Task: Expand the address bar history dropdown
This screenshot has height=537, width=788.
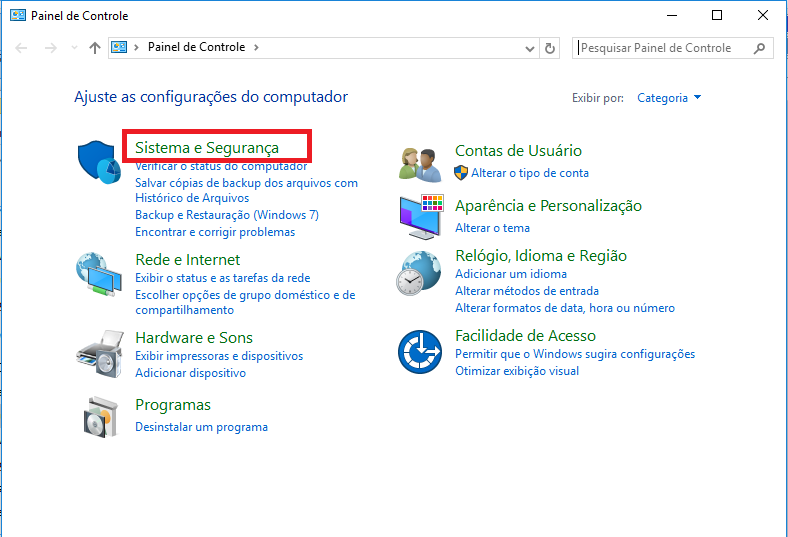Action: [529, 49]
